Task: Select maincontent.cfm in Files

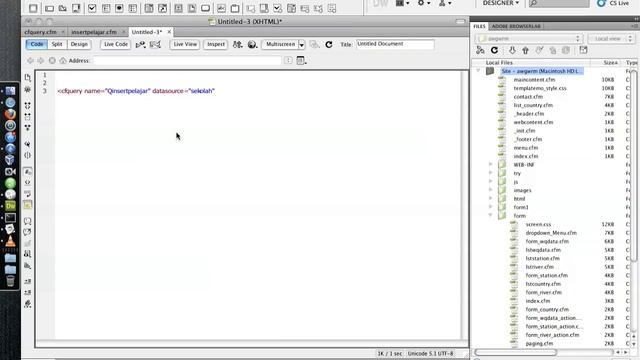Action: [x=534, y=80]
